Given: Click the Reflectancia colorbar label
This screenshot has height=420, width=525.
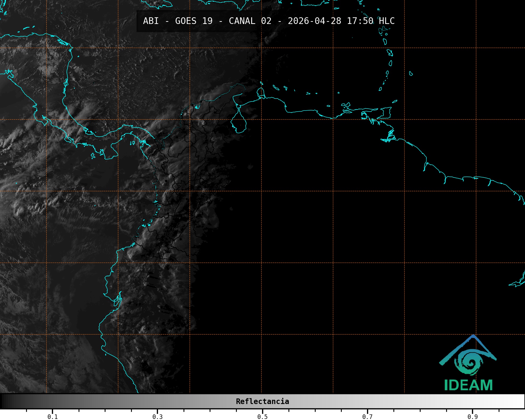Looking at the screenshot, I should coord(262,401).
